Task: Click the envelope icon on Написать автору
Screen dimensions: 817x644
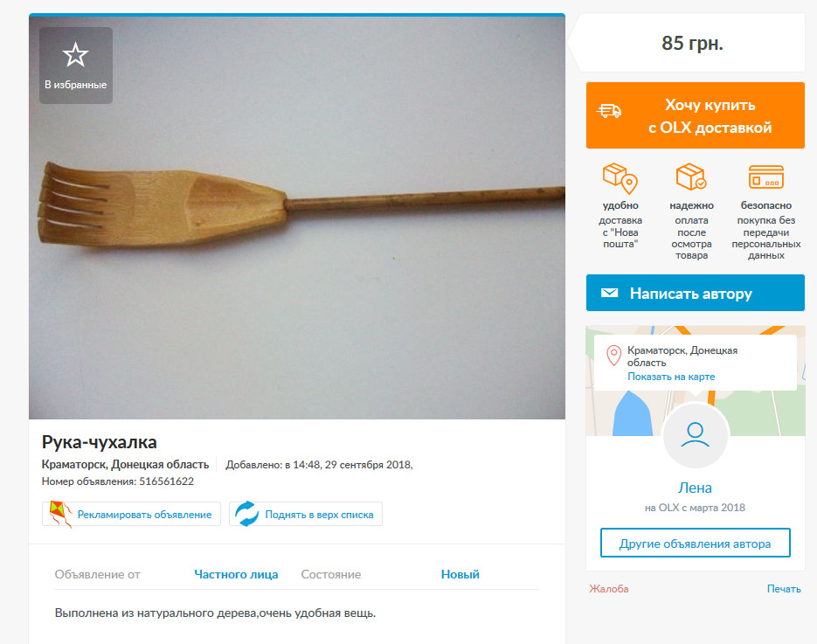Action: click(609, 293)
